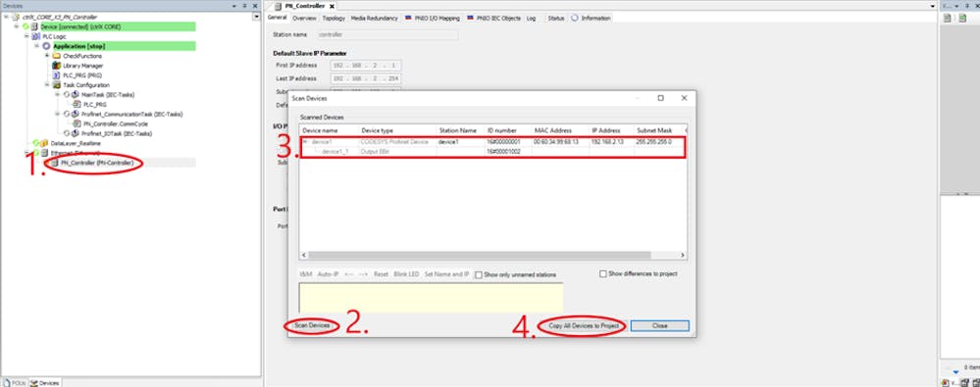The height and width of the screenshot is (387, 980).
Task: Click the Auto-IP button
Action: coord(328,274)
